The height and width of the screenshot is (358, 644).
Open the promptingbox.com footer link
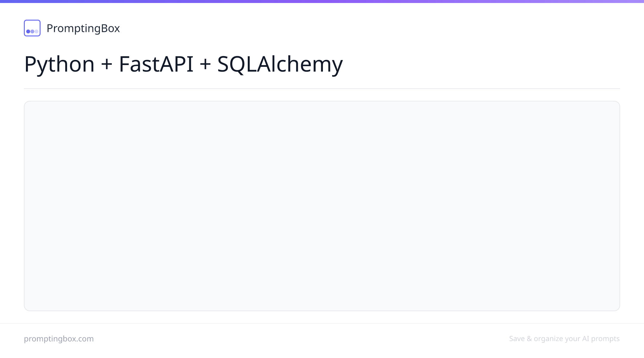coord(59,339)
